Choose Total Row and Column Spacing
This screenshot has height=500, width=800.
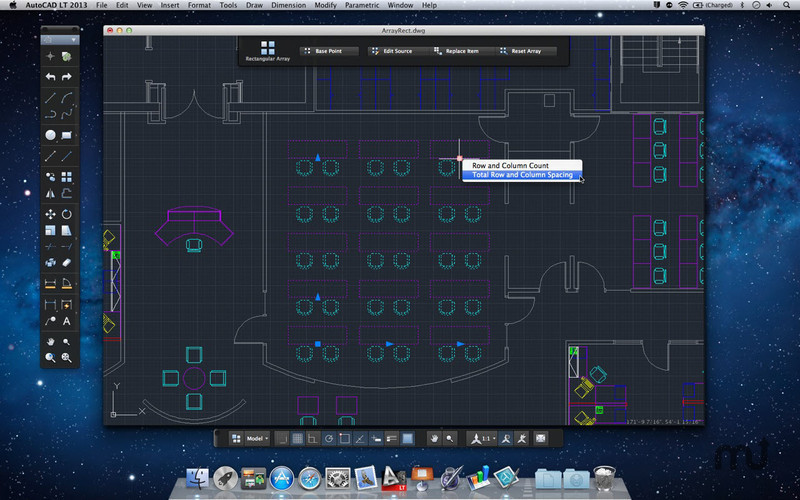(521, 175)
